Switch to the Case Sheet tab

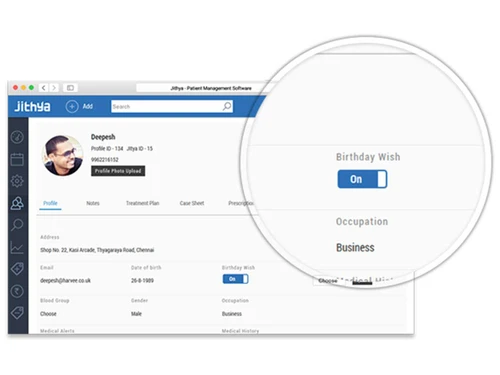[x=192, y=203]
